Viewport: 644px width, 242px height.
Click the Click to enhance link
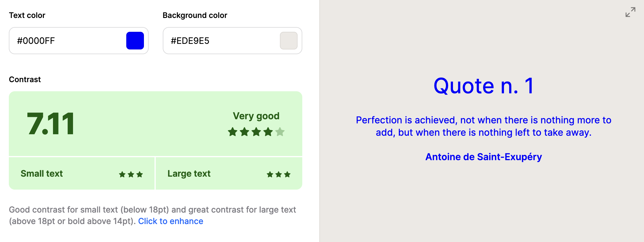coord(171,221)
